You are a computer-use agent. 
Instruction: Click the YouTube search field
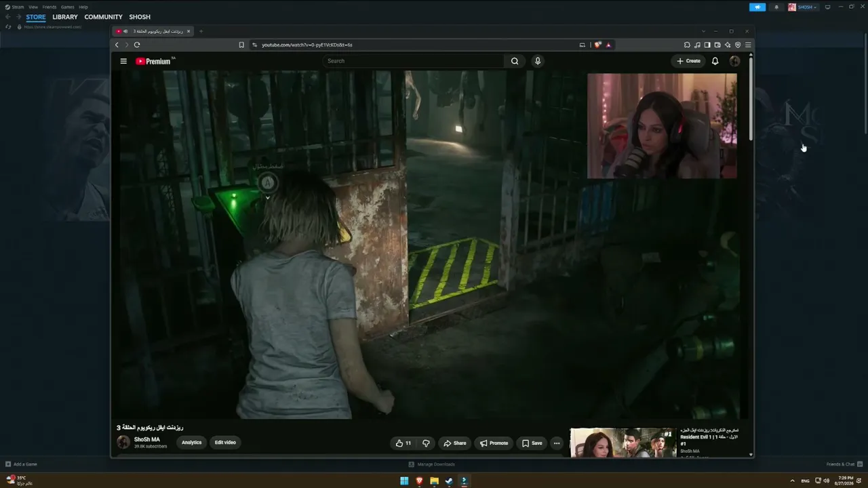(x=414, y=61)
